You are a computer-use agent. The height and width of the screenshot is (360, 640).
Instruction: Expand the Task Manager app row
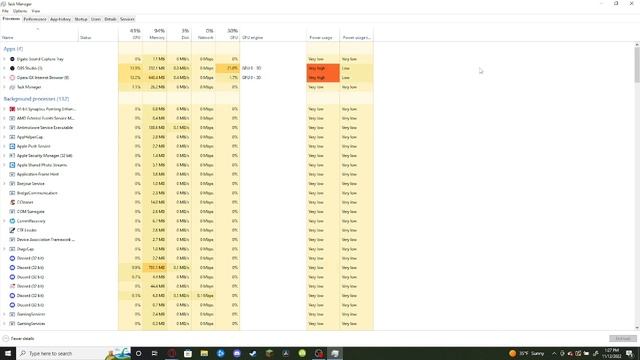[4, 87]
